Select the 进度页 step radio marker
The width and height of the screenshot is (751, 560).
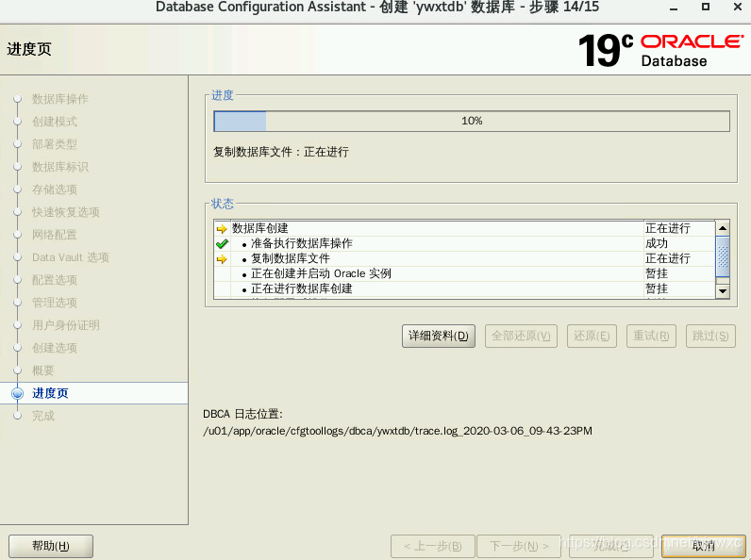point(18,393)
